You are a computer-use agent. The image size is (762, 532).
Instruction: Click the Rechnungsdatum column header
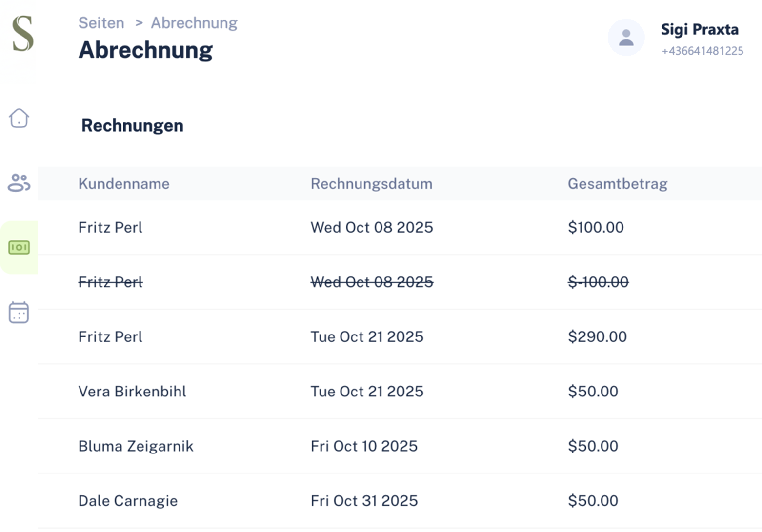[371, 184]
